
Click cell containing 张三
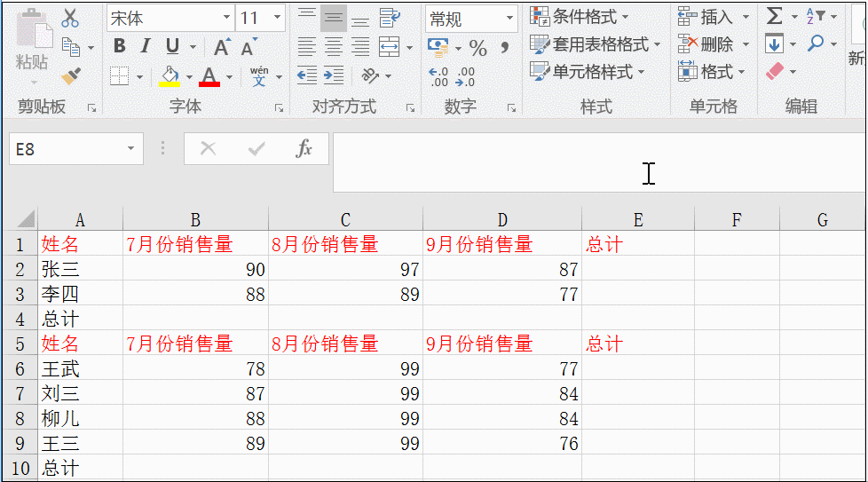point(80,270)
